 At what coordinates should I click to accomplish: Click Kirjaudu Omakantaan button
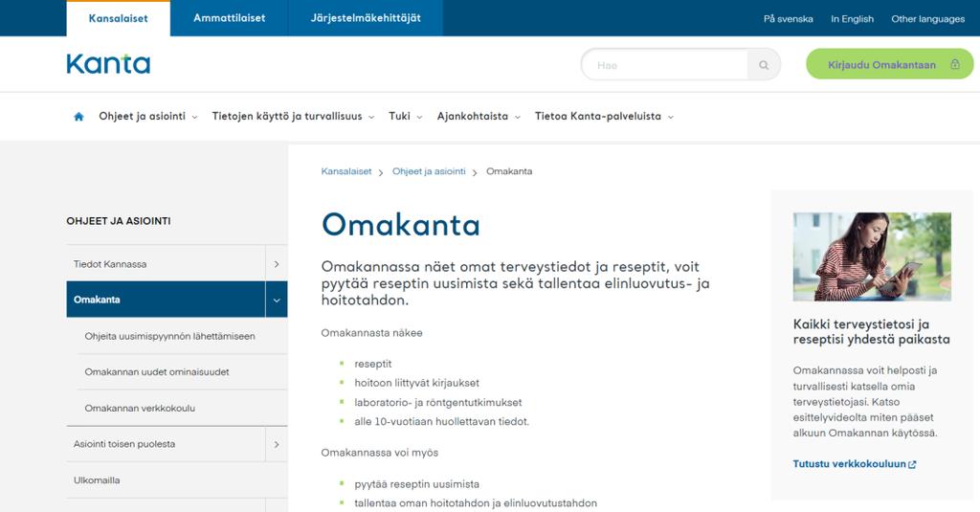tap(889, 64)
